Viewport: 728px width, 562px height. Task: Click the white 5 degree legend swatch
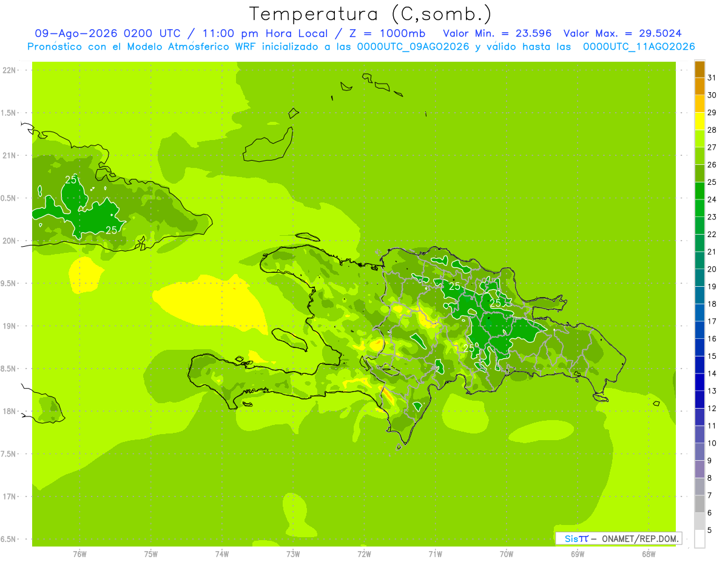[x=699, y=539]
